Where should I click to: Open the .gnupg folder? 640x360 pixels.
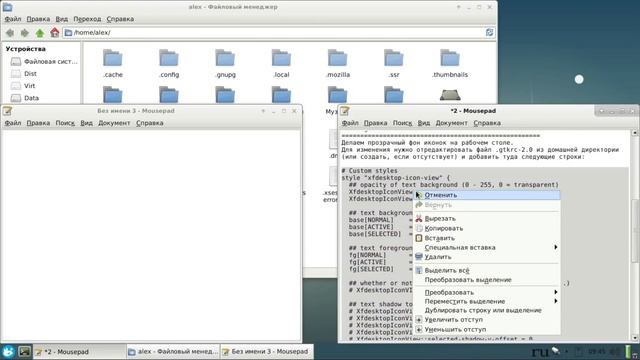(x=225, y=63)
